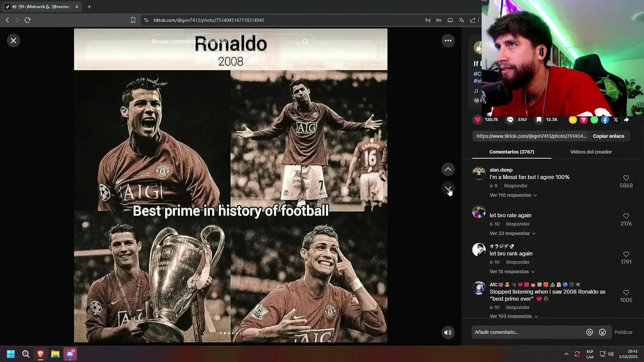Switch to the Videos del creador tab
Viewport: 644px width, 362px height.
pos(591,152)
